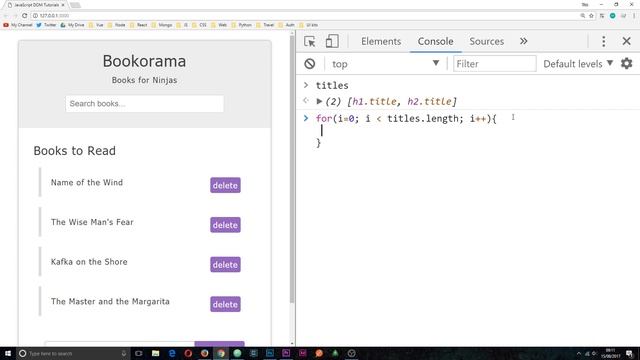Open the My Drive bookmark

coord(72,25)
